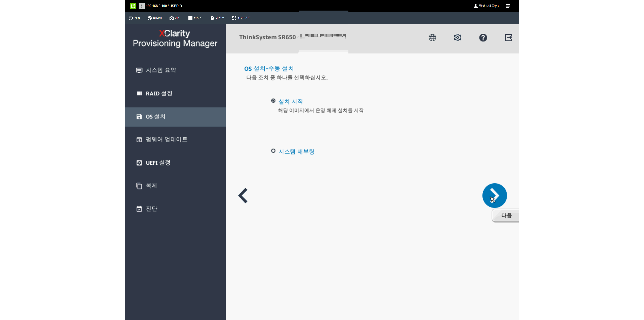This screenshot has height=320, width=644.
Task: Open the settings gear icon
Action: (457, 38)
